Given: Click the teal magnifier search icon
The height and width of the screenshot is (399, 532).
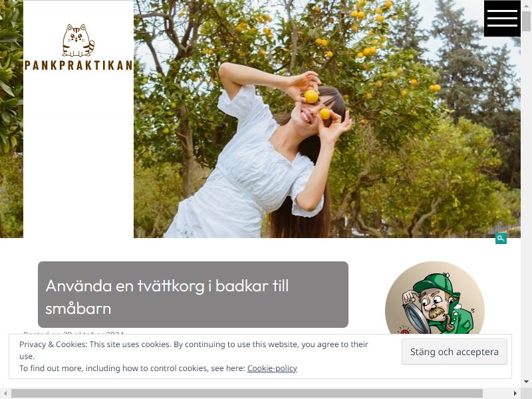Looking at the screenshot, I should coord(501,238).
